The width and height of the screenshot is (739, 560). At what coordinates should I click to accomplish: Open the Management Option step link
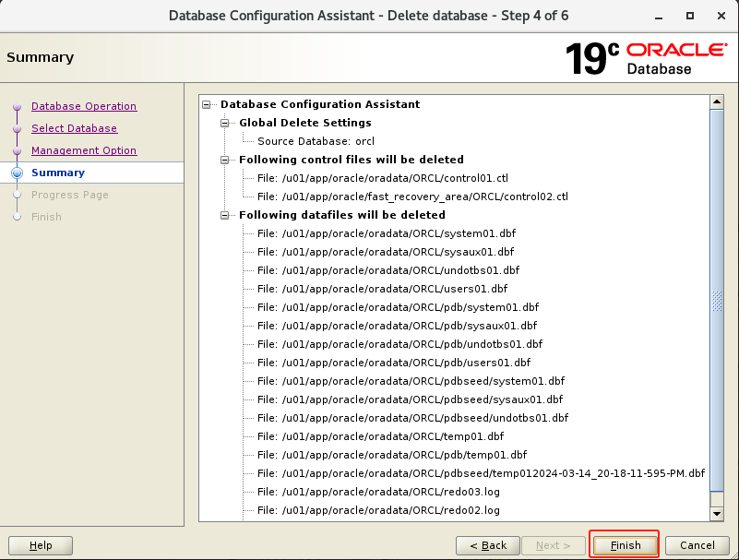click(84, 150)
